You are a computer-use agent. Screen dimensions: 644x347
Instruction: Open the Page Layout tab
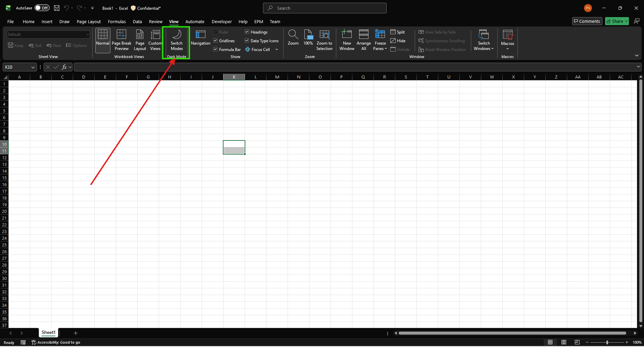[x=89, y=21]
